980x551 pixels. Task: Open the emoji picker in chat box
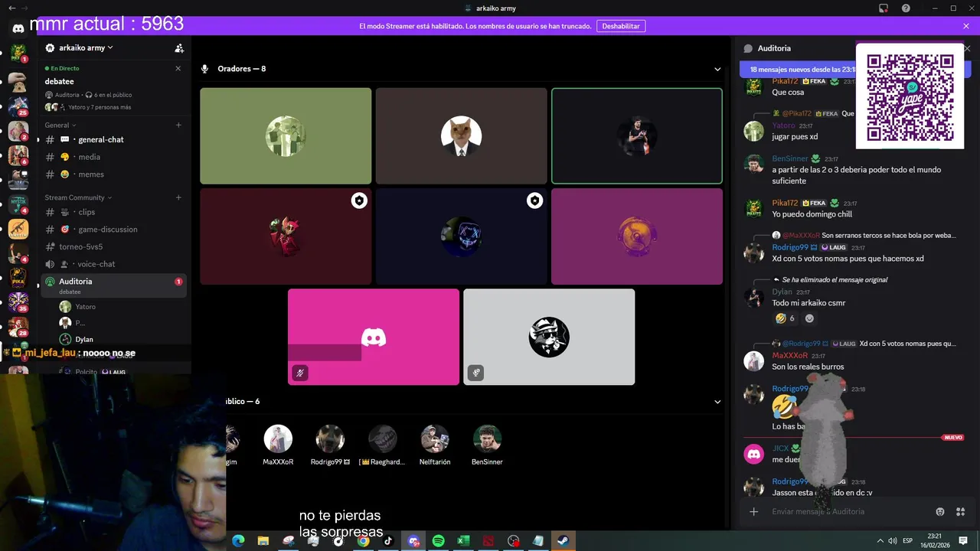coord(940,511)
